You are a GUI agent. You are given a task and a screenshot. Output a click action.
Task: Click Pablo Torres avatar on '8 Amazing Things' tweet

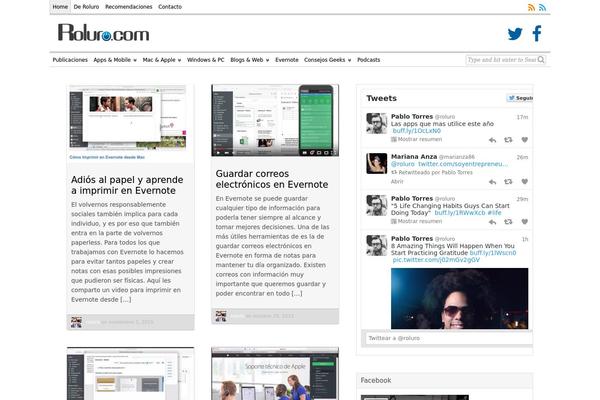click(377, 245)
